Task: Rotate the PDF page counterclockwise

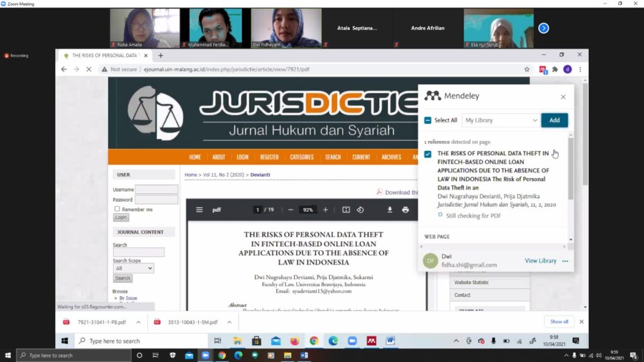Action: coord(360,210)
